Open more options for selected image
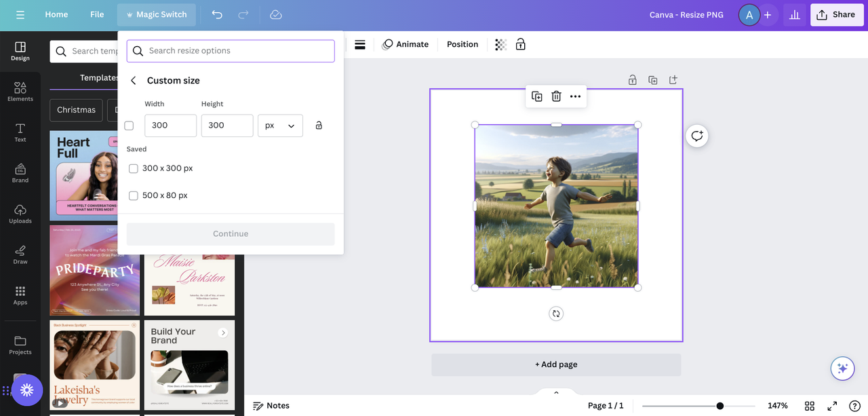This screenshot has width=868, height=416. click(x=575, y=96)
